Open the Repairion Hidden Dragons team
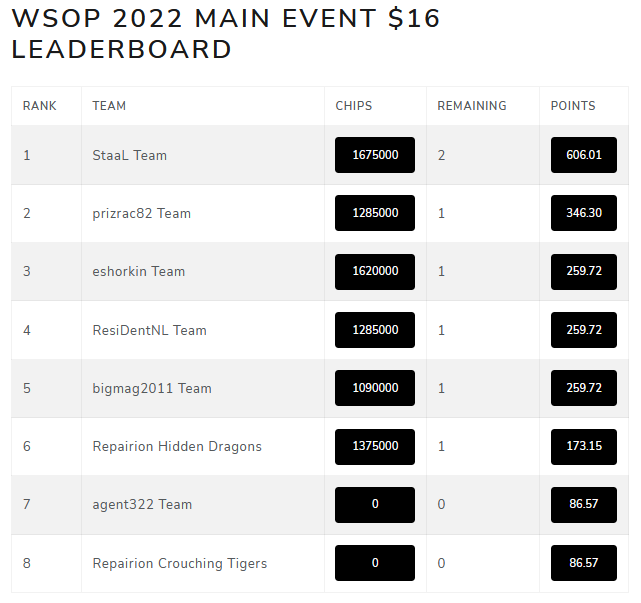641x603 pixels. pos(177,446)
